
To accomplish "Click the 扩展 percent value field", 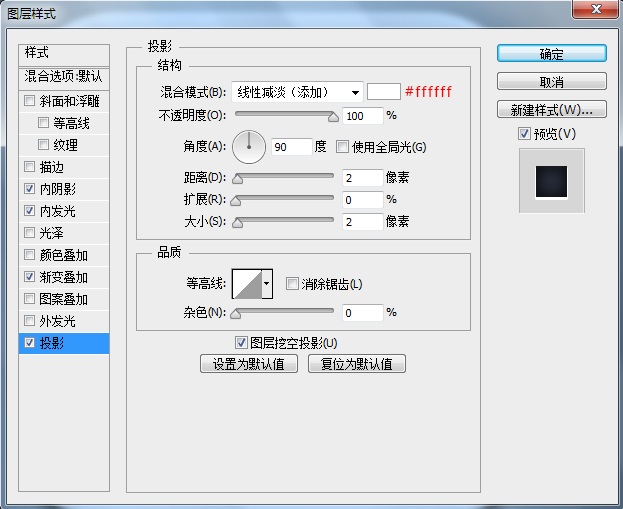I will coord(363,199).
